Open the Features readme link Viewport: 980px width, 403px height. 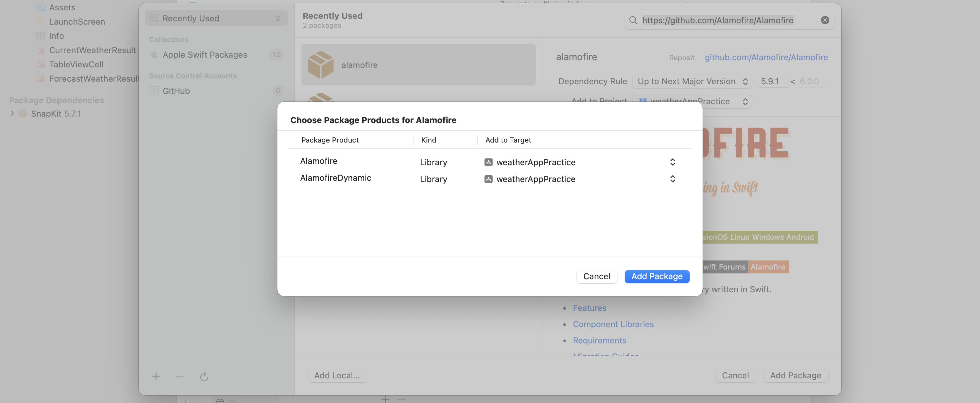coord(589,308)
